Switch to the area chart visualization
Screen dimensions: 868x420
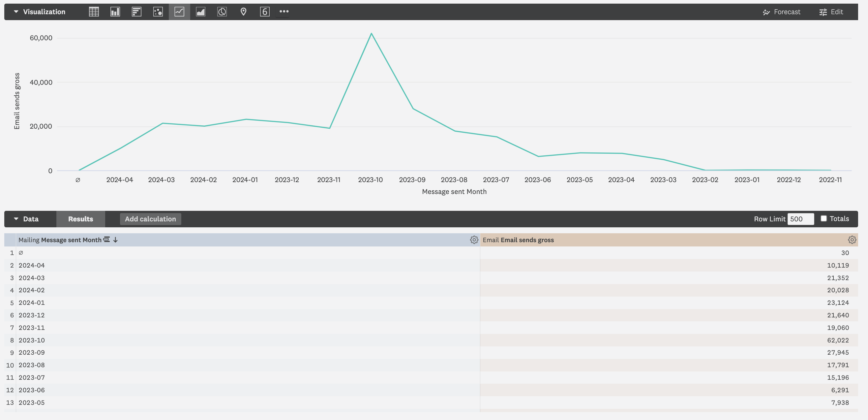(200, 12)
